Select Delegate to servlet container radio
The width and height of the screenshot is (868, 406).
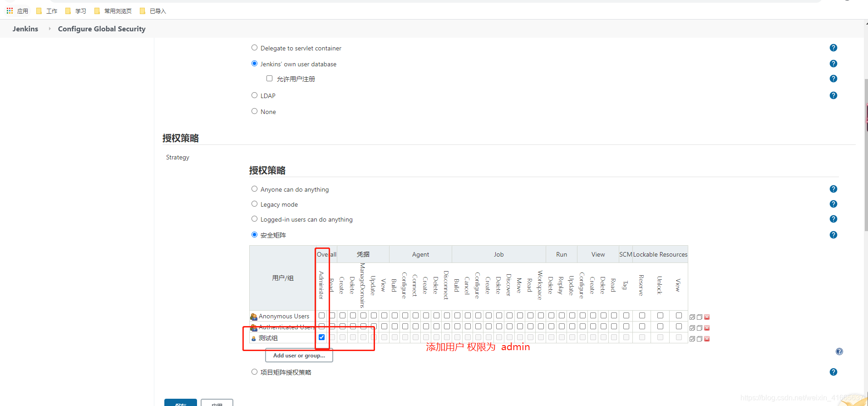254,48
